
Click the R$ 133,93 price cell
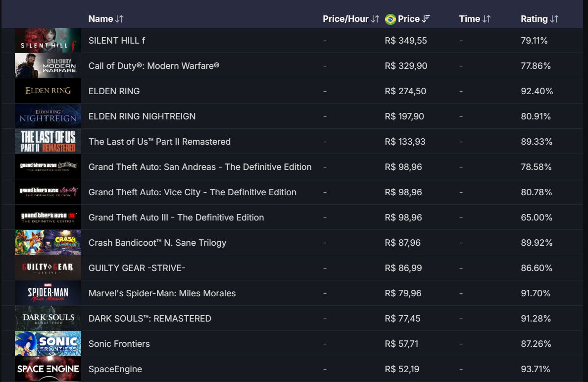pos(405,142)
